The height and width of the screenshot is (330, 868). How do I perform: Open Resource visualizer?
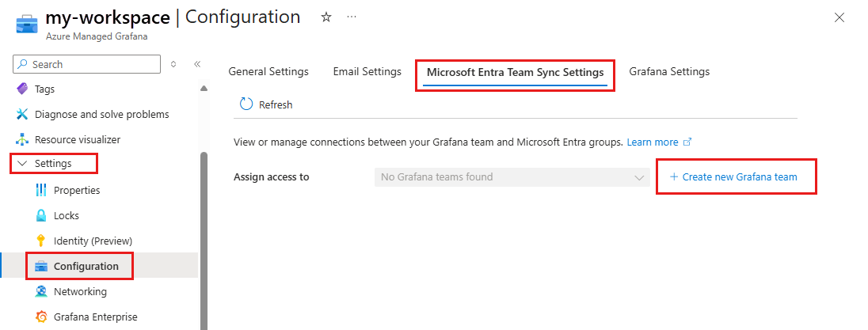coord(77,140)
